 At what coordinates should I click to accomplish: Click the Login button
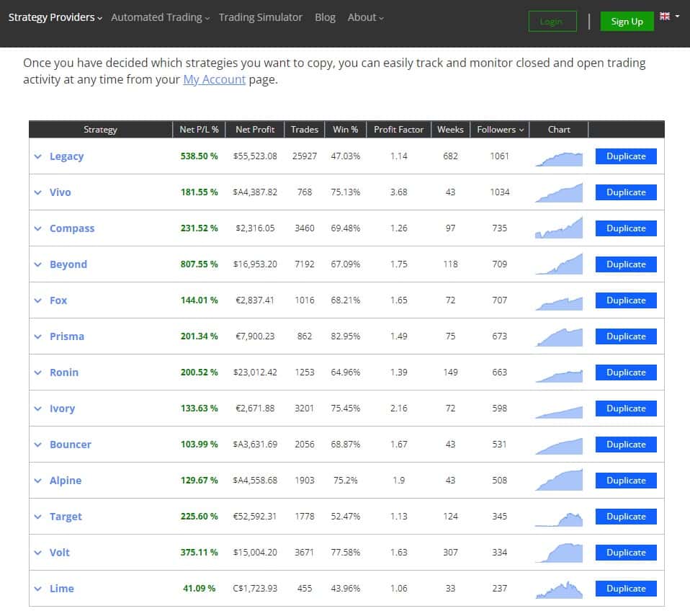tap(552, 21)
